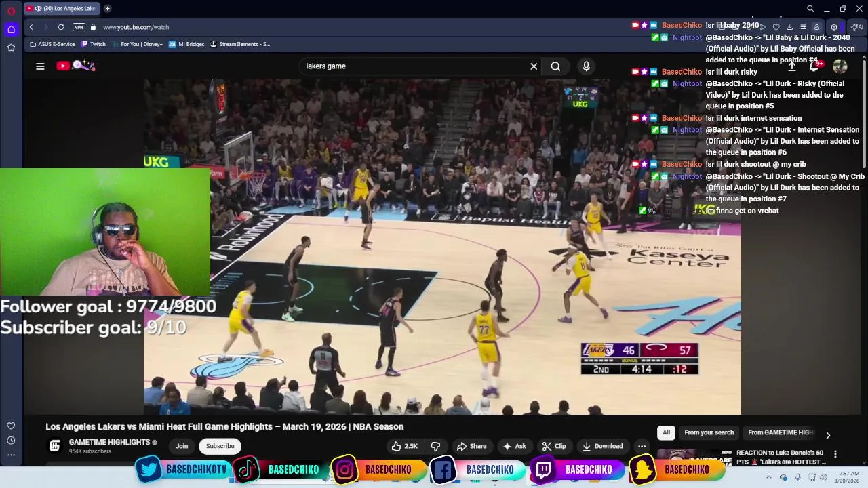The width and height of the screenshot is (868, 488).
Task: Open the StreamElements bookmark
Action: click(x=240, y=44)
